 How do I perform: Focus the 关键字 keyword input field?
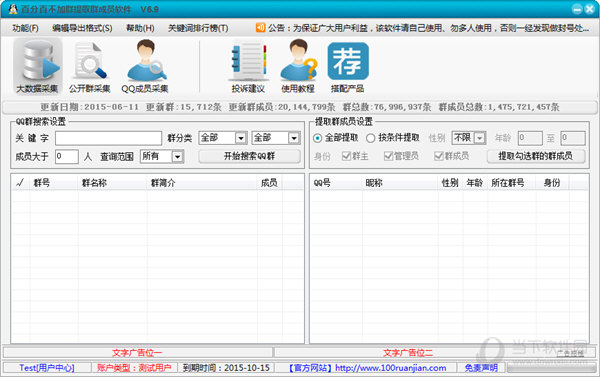[108, 138]
